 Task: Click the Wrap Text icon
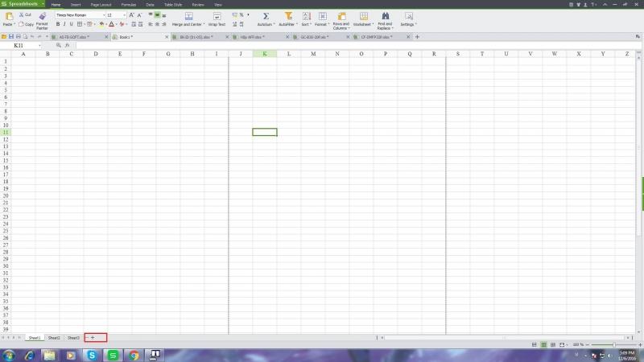pos(217,16)
